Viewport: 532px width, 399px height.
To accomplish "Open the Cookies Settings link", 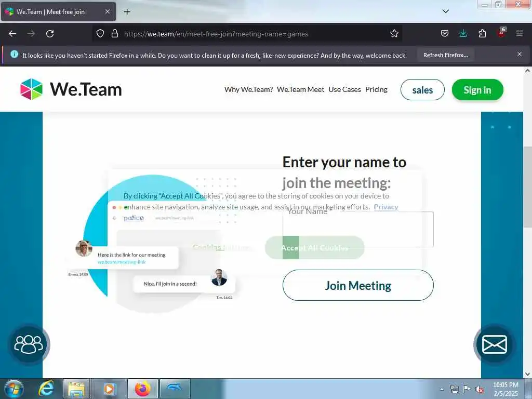I will click(221, 247).
